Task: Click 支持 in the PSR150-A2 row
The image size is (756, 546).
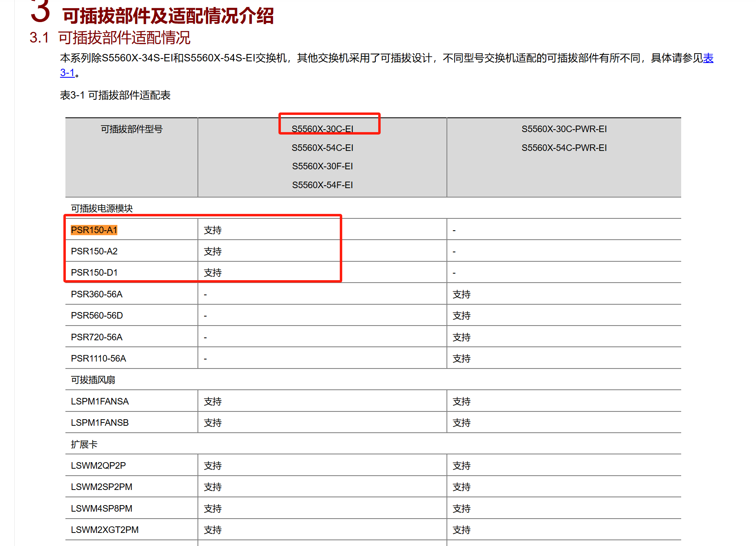Action: (x=213, y=252)
